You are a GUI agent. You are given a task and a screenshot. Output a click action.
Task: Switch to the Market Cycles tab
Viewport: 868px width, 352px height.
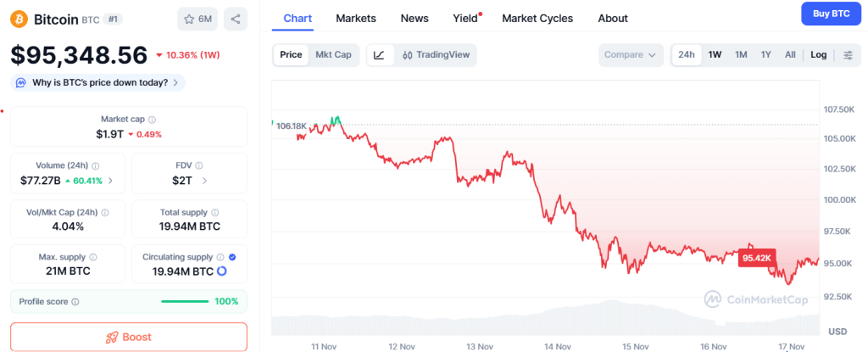click(x=537, y=18)
